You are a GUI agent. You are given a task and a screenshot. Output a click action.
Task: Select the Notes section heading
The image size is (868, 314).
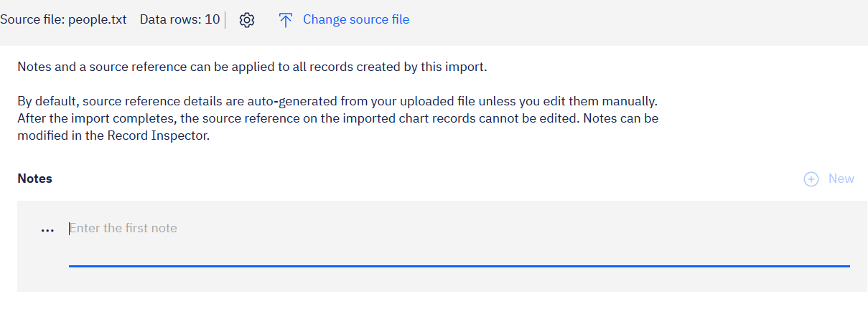[34, 179]
